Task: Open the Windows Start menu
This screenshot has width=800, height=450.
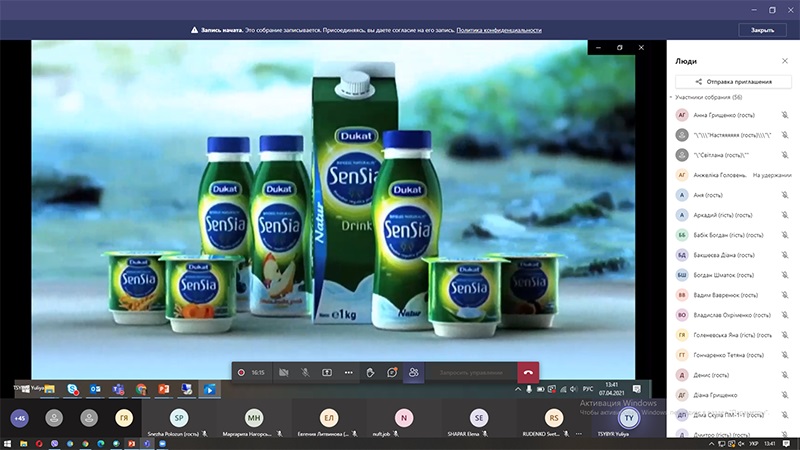Action: point(9,443)
